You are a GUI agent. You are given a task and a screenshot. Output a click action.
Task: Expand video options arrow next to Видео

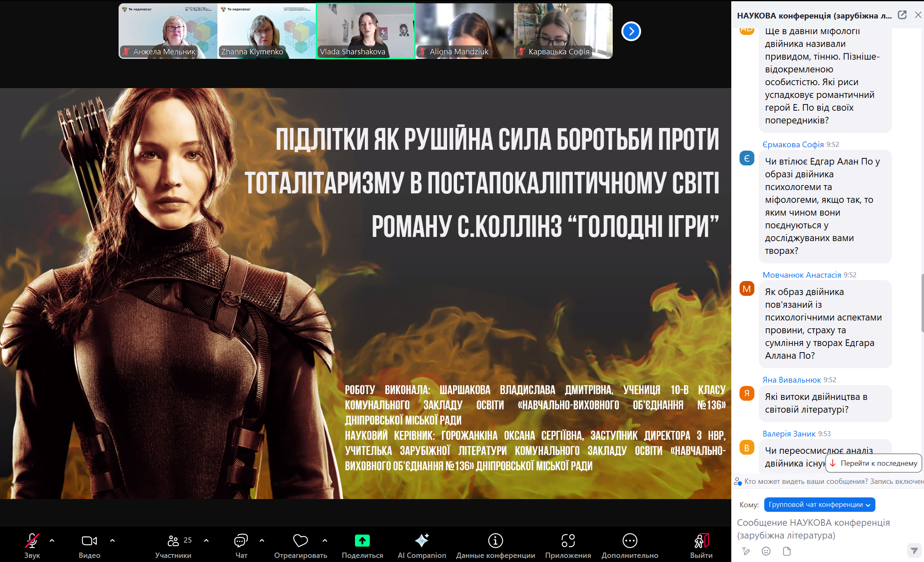coord(112,541)
